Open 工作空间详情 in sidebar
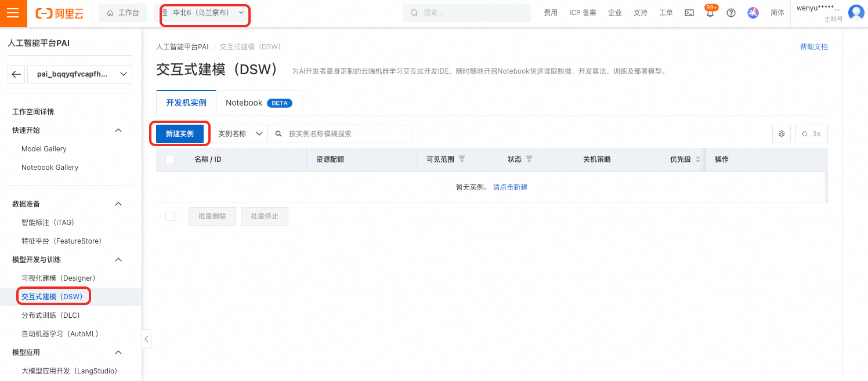Screen dimensions: 868x381 point(33,112)
